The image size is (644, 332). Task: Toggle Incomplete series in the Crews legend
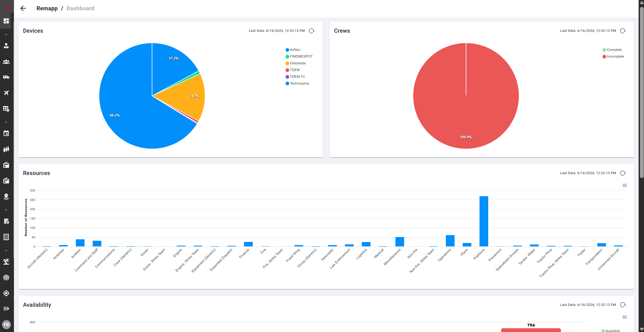613,56
